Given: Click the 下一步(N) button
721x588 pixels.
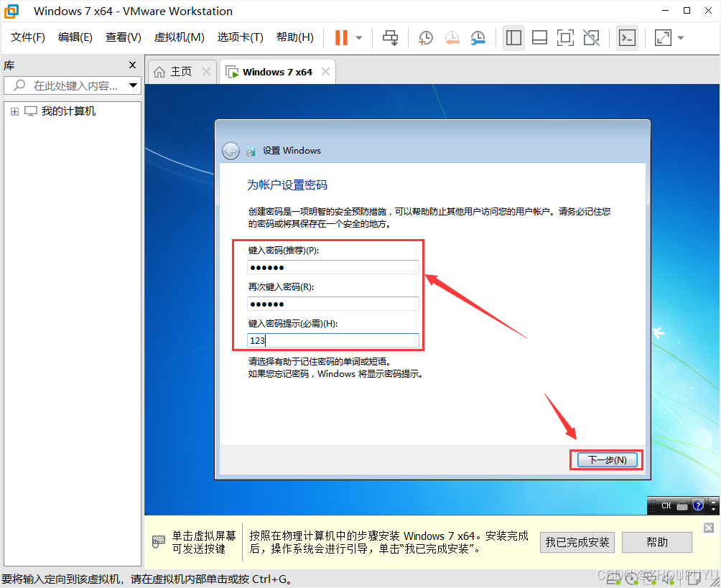Looking at the screenshot, I should 607,459.
